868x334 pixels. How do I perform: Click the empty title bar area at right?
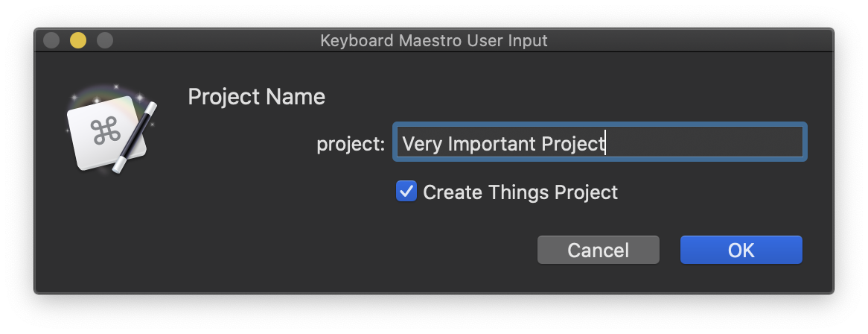pyautogui.click(x=692, y=40)
